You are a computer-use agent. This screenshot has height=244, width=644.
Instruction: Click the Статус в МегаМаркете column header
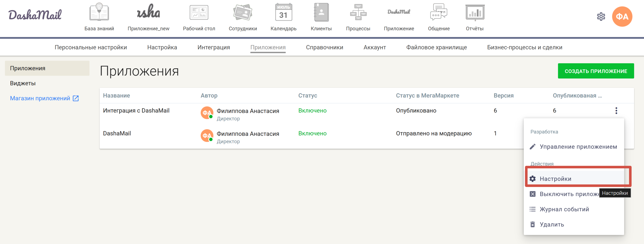(428, 96)
